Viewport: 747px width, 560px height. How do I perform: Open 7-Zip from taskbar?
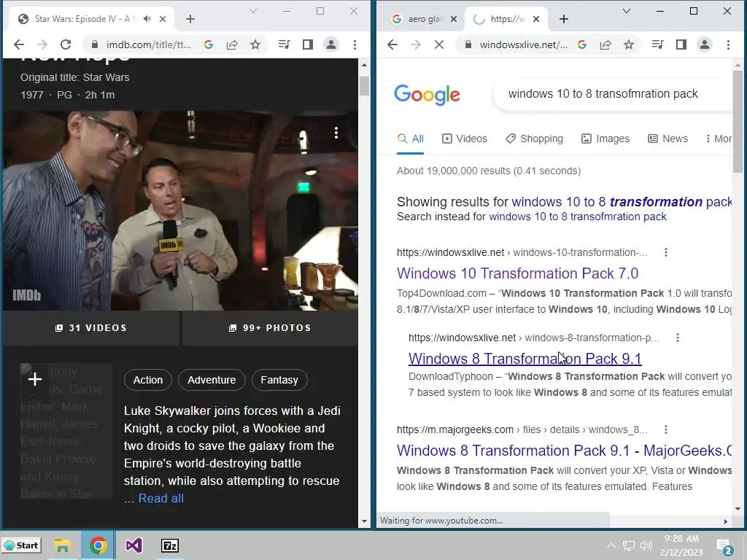170,545
